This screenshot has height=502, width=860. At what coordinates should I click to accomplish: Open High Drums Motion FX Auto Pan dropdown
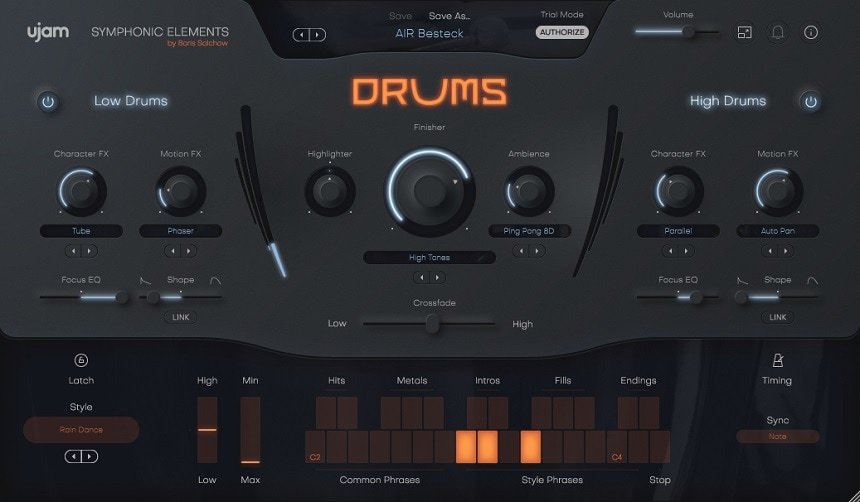(x=778, y=231)
